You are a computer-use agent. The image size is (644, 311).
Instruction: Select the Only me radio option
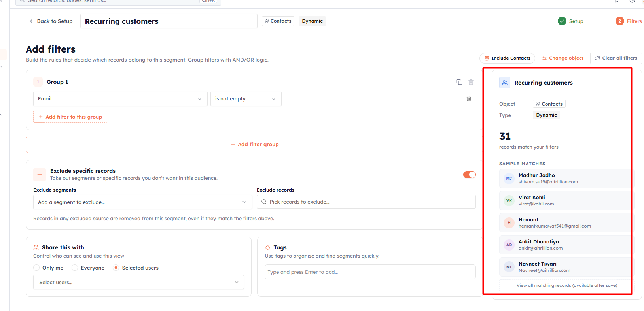point(36,268)
